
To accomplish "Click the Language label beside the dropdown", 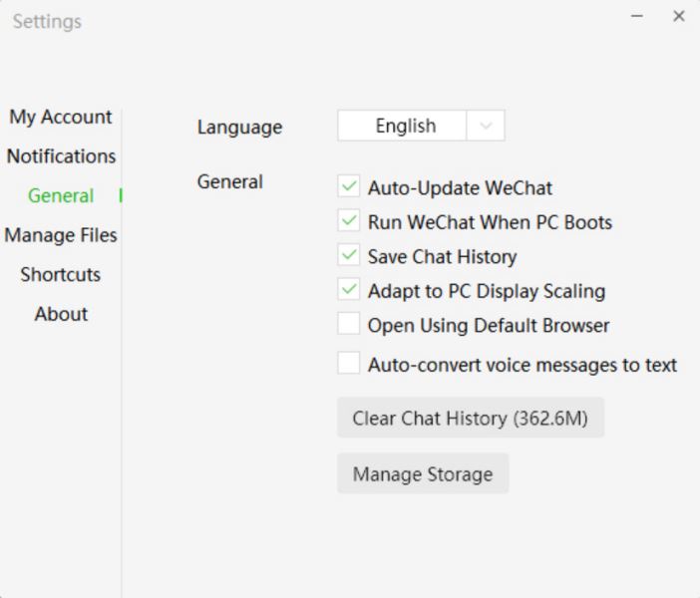I will click(239, 127).
